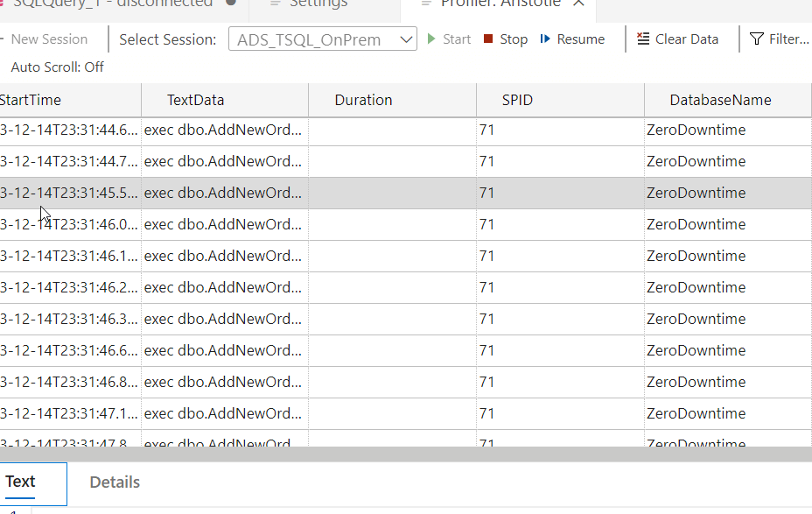Screen dimensions: 812x514
Task: Switch to the SQLQuery_1 disconnected tab
Action: [x=114, y=4]
